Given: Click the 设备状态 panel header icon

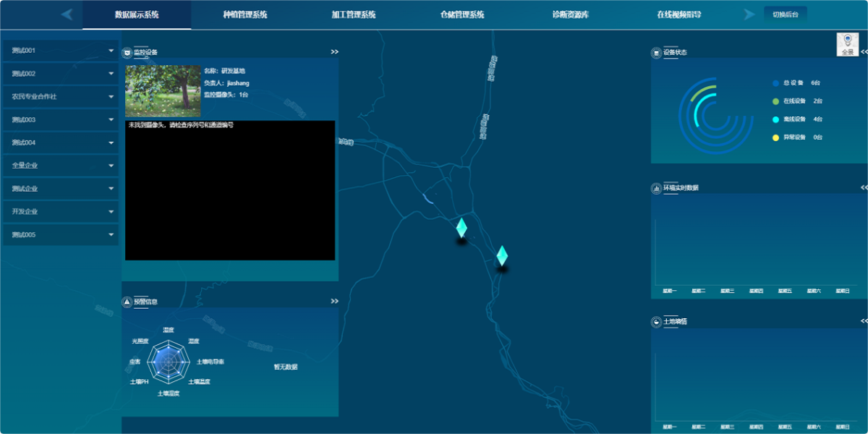Looking at the screenshot, I should (x=656, y=52).
